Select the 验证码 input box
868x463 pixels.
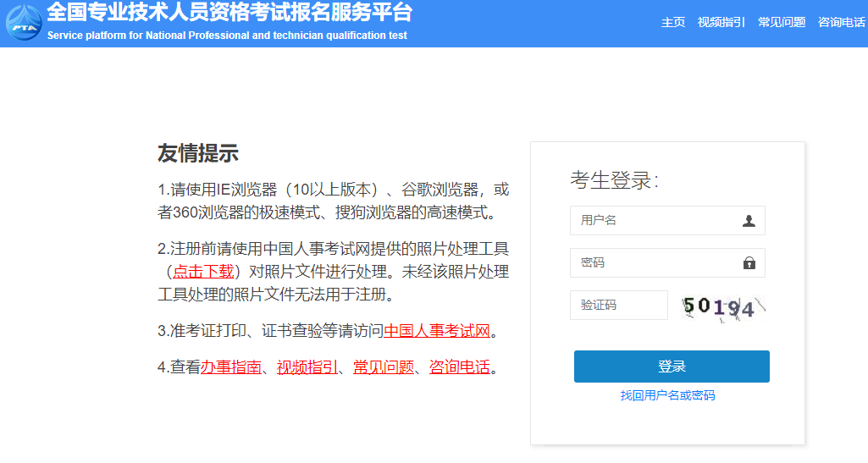(618, 306)
